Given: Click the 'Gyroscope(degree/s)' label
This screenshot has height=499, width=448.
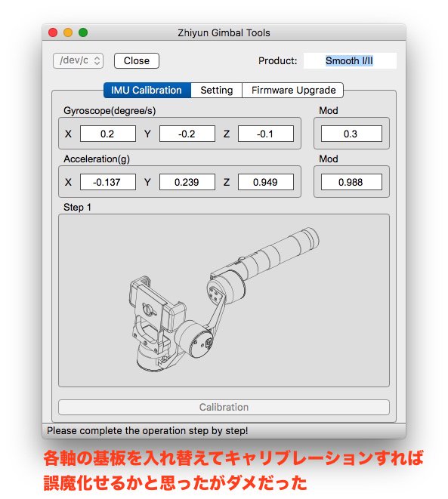Looking at the screenshot, I should coord(110,111).
